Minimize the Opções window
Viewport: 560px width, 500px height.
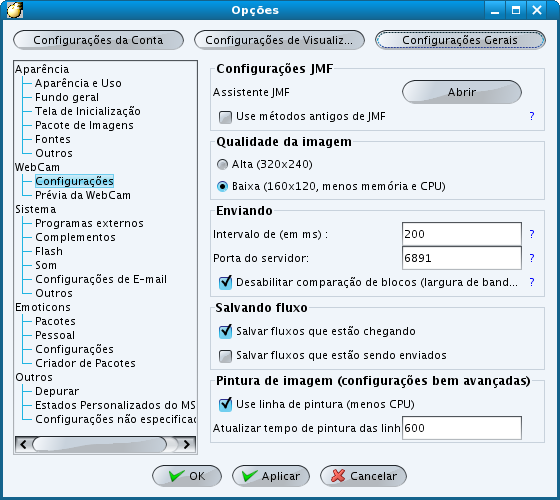pyautogui.click(x=495, y=10)
